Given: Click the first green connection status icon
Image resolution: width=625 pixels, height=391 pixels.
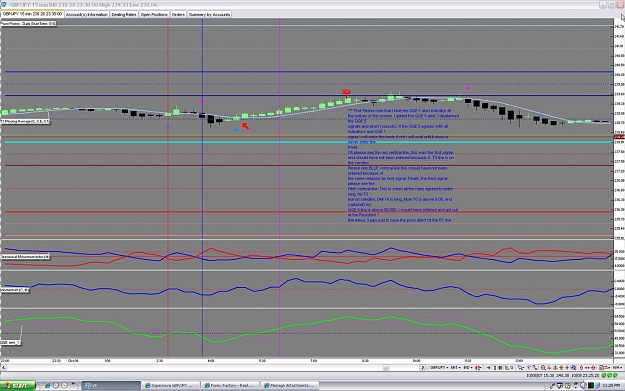Looking at the screenshot, I should [x=604, y=375].
